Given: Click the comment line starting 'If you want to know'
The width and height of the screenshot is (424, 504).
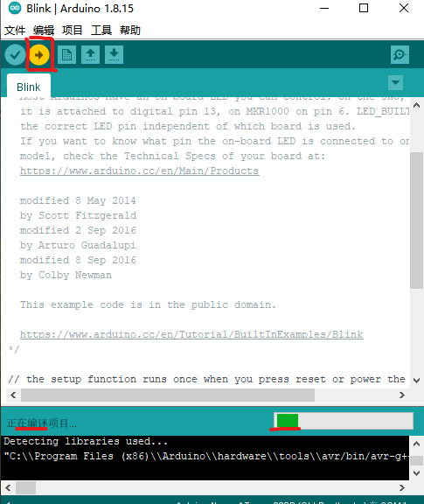Looking at the screenshot, I should tap(214, 141).
